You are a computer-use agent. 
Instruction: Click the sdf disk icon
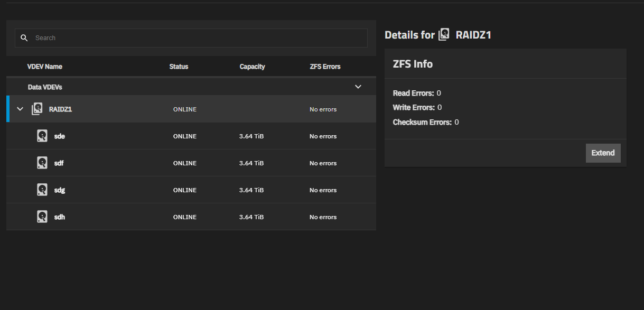[x=42, y=163]
